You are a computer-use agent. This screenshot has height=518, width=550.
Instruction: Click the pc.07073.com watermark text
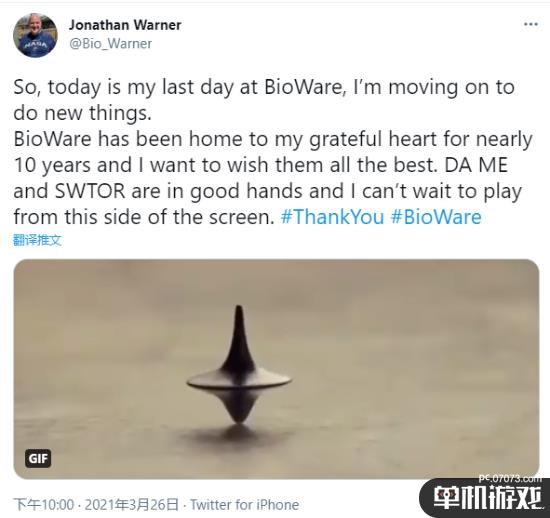(510, 478)
